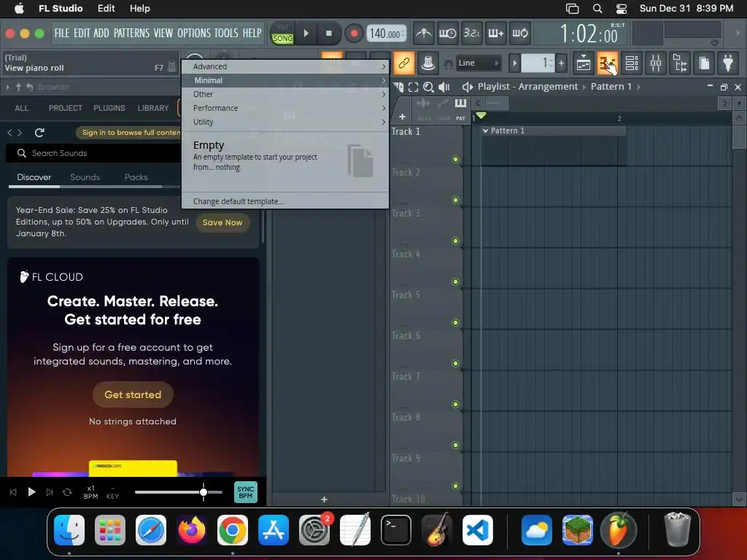Toggle loop in sound preview player
Viewport: 747px width, 560px height.
tap(67, 492)
